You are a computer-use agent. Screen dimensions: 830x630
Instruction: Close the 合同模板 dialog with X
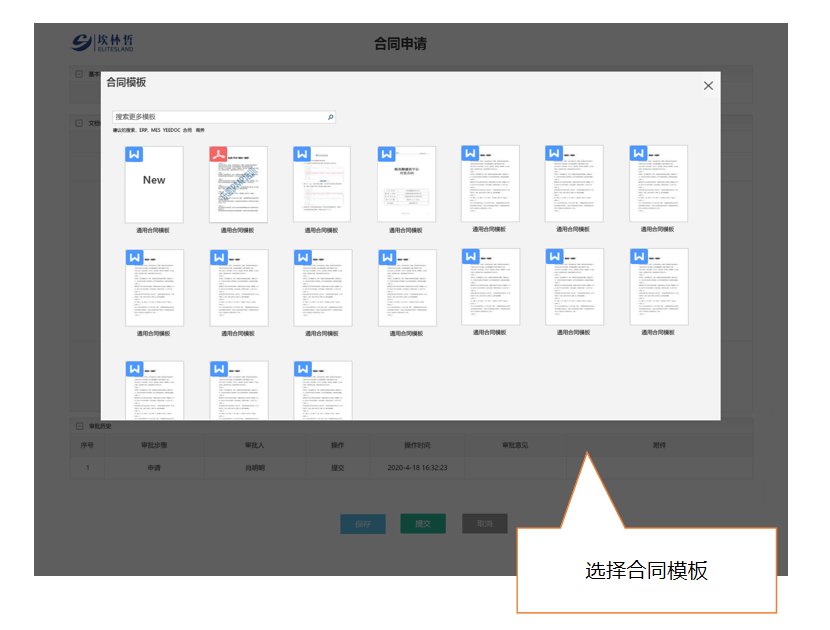tap(708, 86)
